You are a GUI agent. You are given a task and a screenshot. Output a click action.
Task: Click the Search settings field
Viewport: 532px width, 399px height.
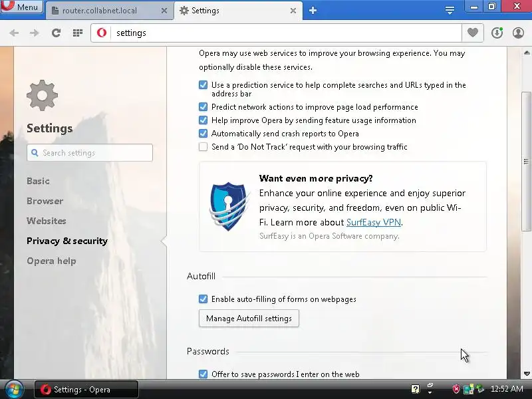90,153
